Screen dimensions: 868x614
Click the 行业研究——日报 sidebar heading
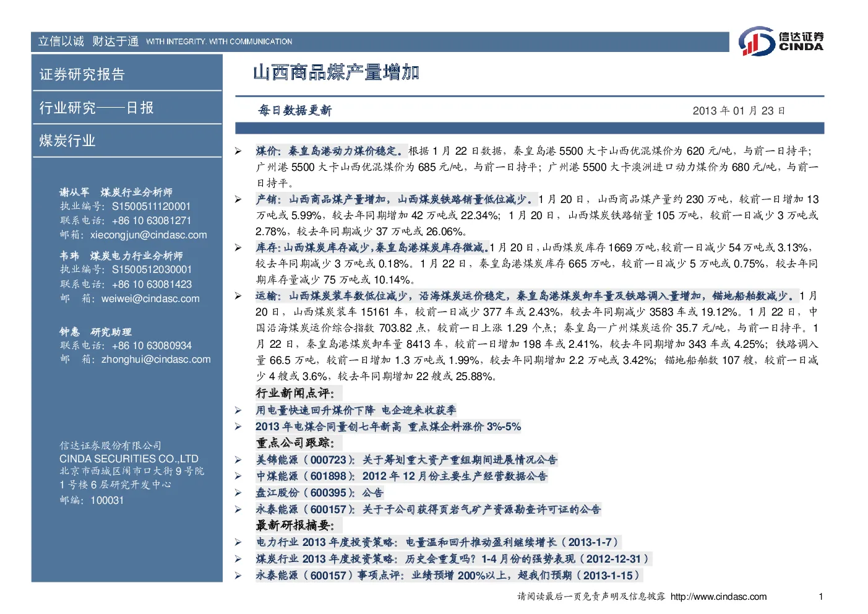point(97,108)
